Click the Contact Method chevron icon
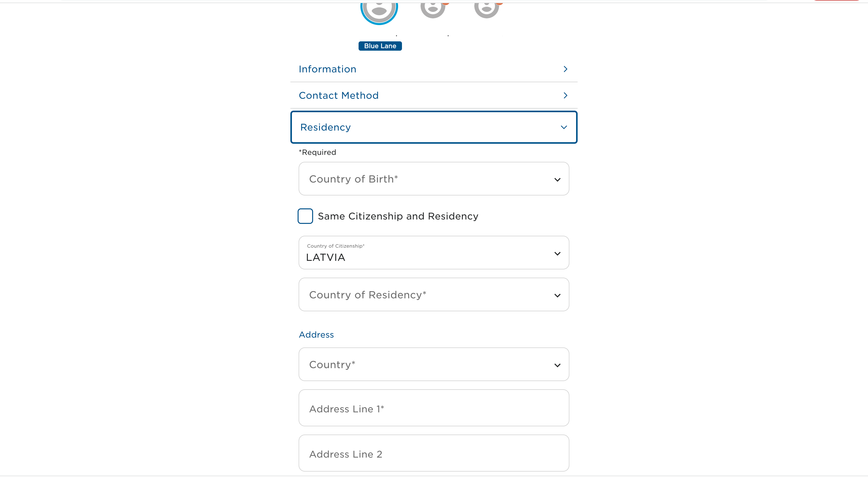This screenshot has width=868, height=478. (x=564, y=95)
